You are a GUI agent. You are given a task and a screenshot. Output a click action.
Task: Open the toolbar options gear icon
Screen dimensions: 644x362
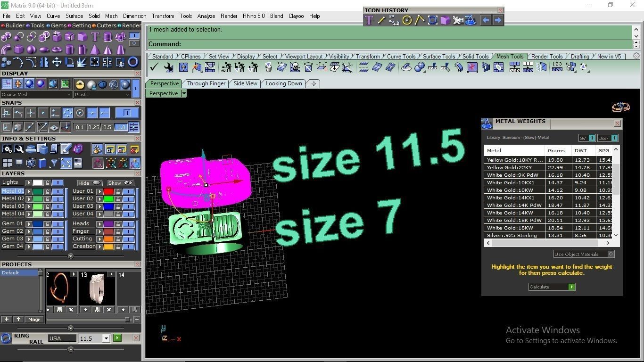(636, 56)
